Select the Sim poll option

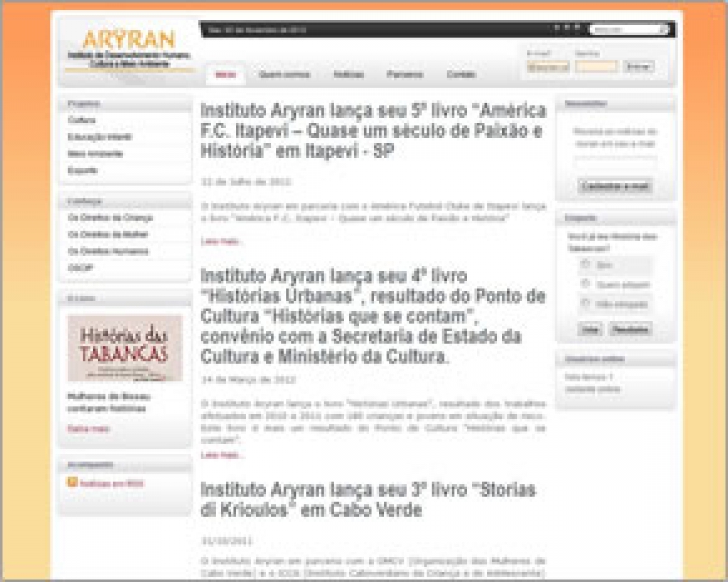(586, 263)
